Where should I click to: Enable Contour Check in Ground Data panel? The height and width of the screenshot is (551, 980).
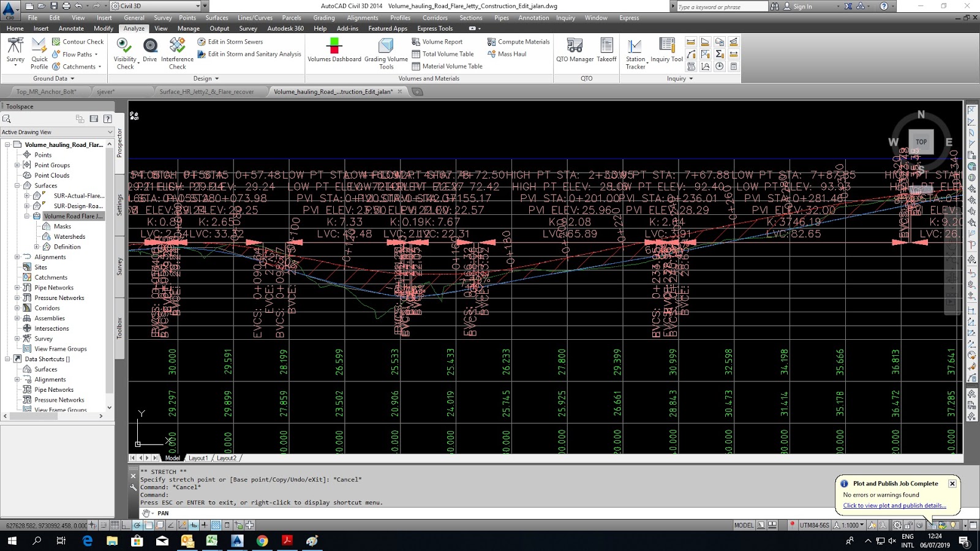[78, 41]
